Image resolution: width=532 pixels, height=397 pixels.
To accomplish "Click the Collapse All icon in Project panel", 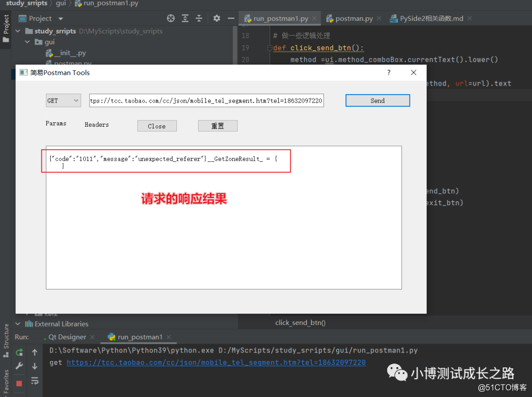I will tap(199, 18).
